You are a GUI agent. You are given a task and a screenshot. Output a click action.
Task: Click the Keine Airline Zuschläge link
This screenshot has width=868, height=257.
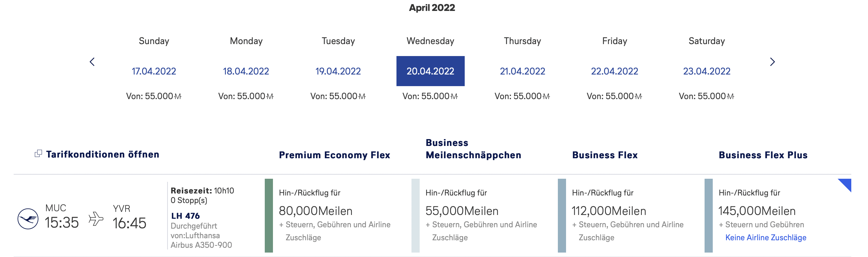(766, 238)
